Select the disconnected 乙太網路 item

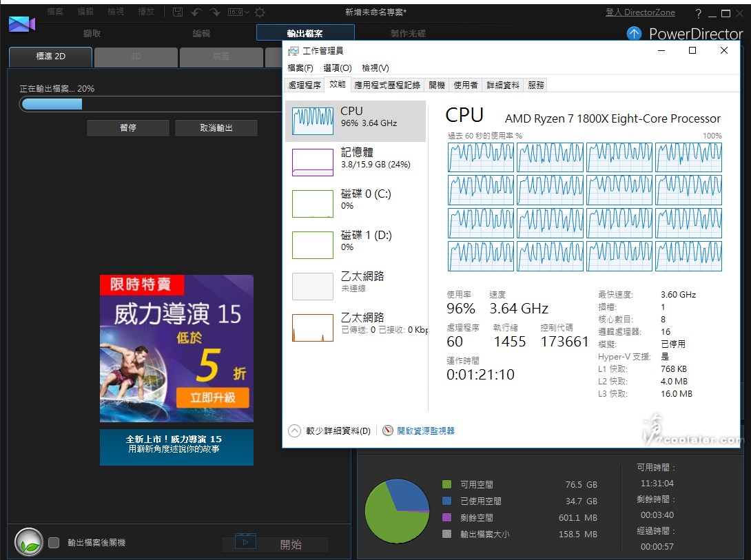[356, 286]
